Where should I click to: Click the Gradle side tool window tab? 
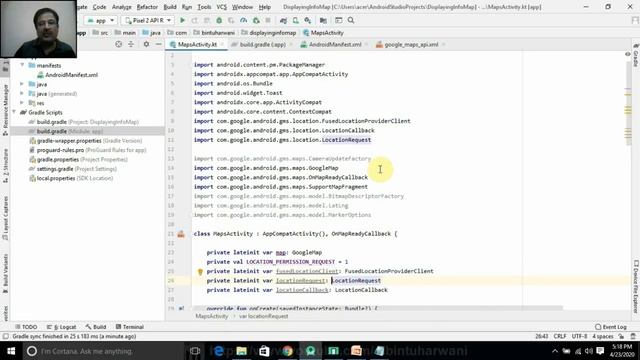636,55
